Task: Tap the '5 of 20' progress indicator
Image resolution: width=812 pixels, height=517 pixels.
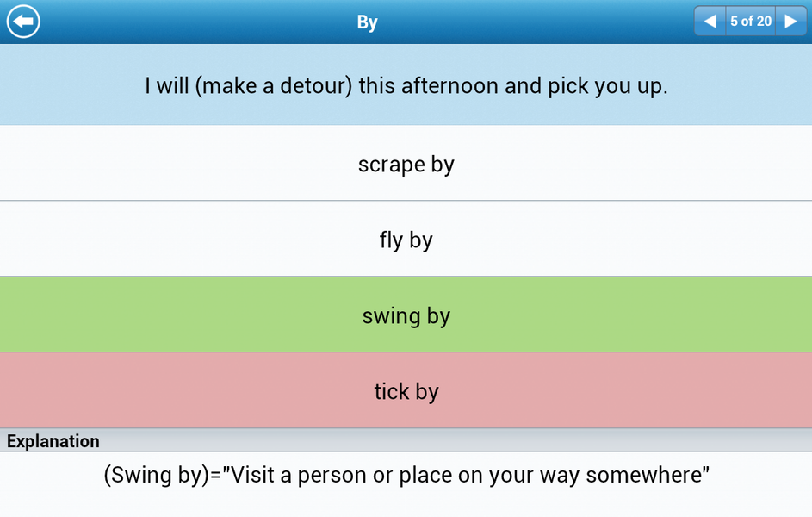Action: (x=750, y=21)
